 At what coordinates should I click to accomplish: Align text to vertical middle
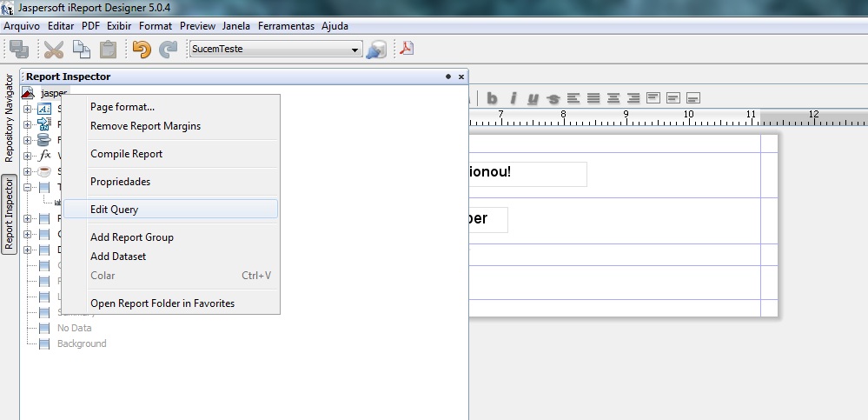tap(673, 98)
